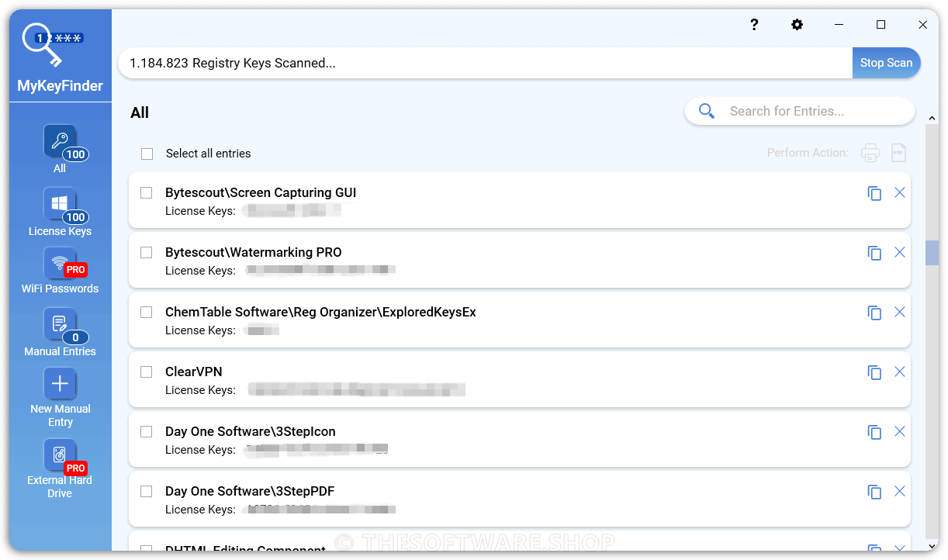
Task: Click Bytescout\Screen Capturing GUI title
Action: (261, 192)
